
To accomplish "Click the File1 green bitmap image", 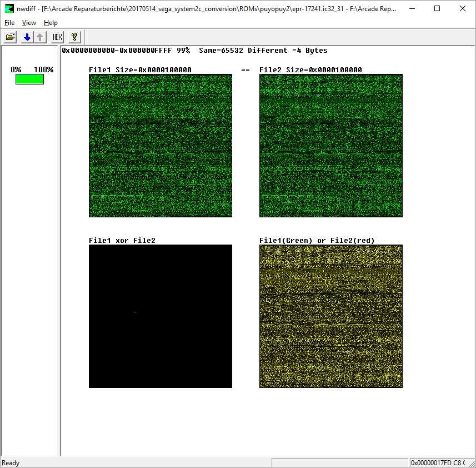I will [160, 145].
